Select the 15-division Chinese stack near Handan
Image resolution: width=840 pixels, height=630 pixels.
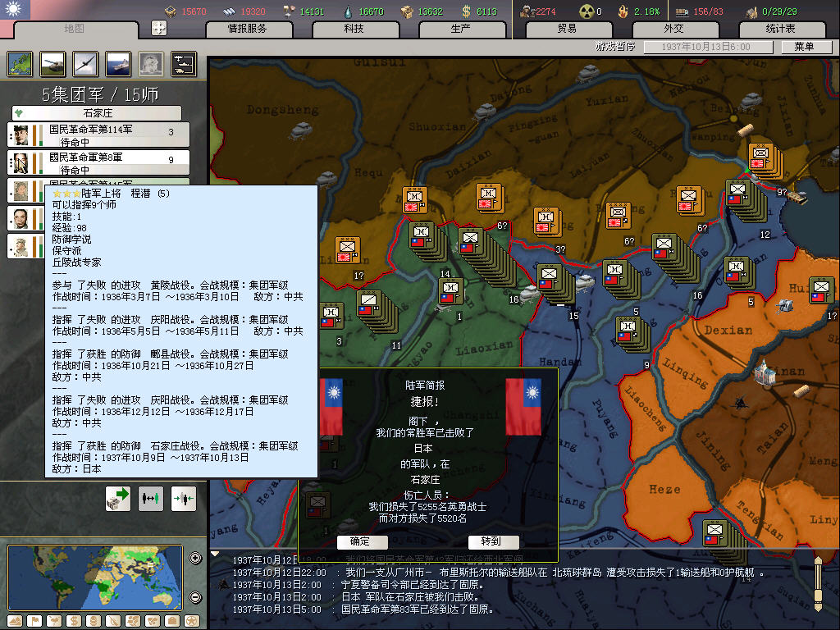click(x=556, y=284)
